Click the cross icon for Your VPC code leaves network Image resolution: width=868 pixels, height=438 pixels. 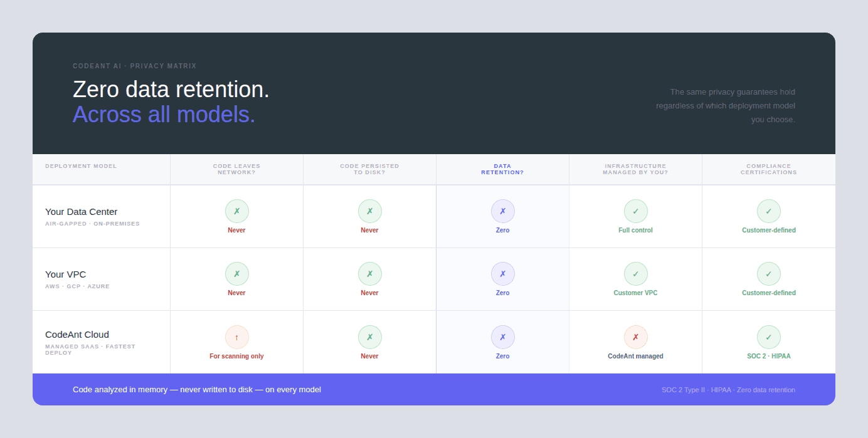[236, 274]
